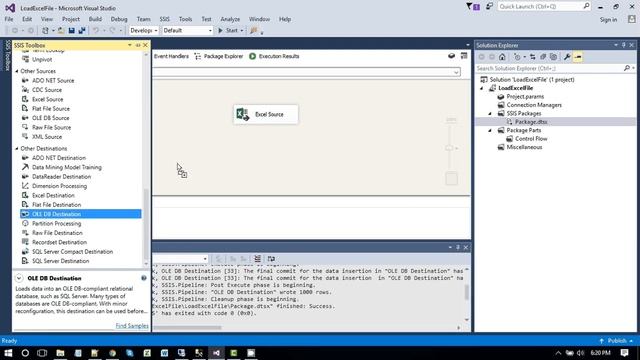Open the Debug menu
640x360 pixels.
[119, 19]
